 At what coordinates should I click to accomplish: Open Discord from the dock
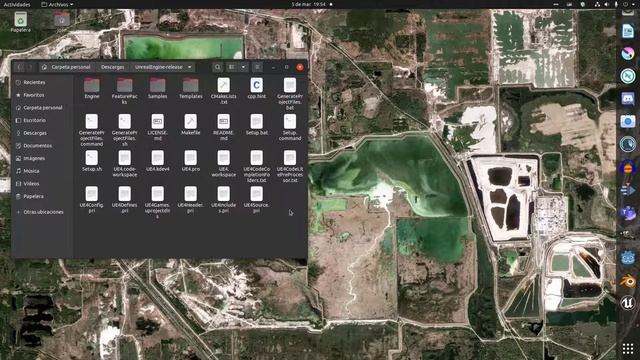(x=628, y=98)
